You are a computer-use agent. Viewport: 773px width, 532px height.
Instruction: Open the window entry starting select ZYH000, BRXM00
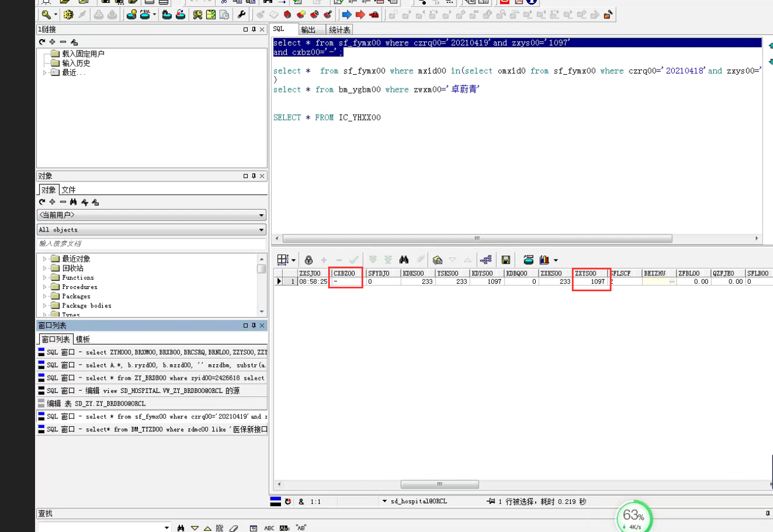coord(152,352)
